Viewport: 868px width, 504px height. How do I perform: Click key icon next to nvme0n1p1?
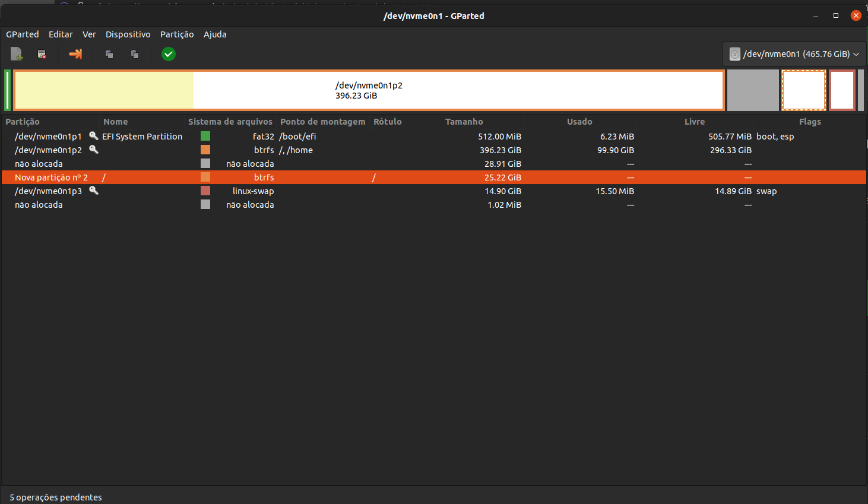94,136
